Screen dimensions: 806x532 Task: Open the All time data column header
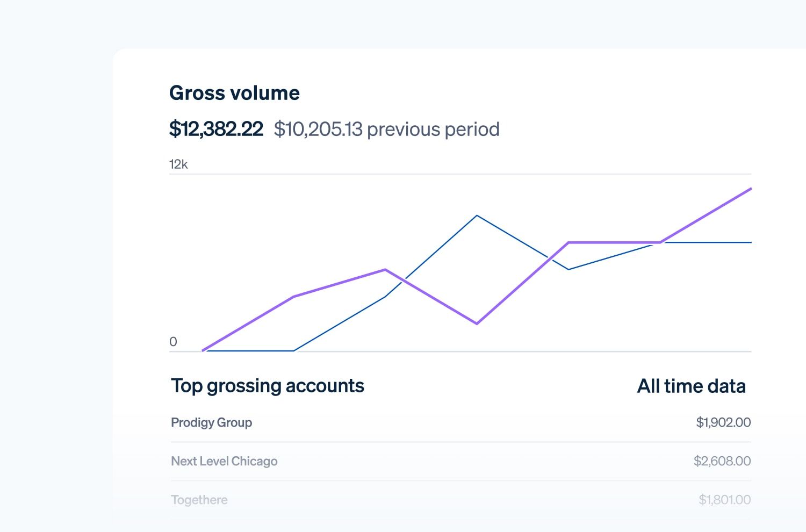(x=691, y=386)
